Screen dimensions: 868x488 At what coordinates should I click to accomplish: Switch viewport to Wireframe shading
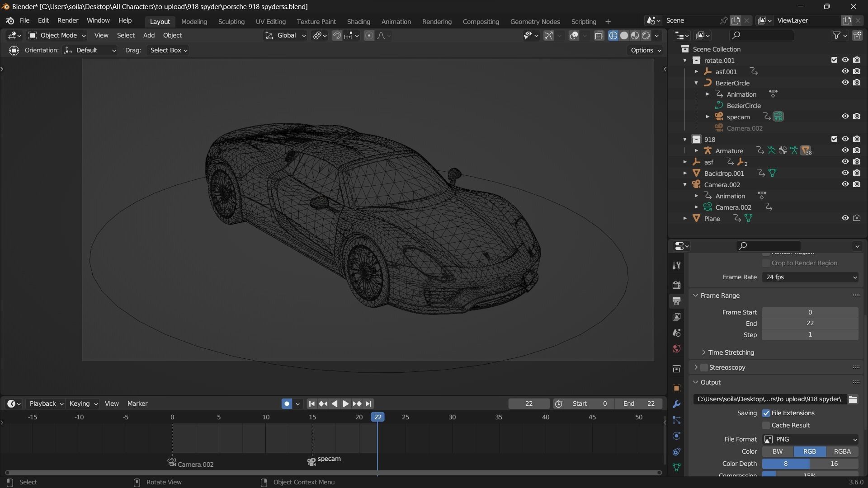pos(613,36)
